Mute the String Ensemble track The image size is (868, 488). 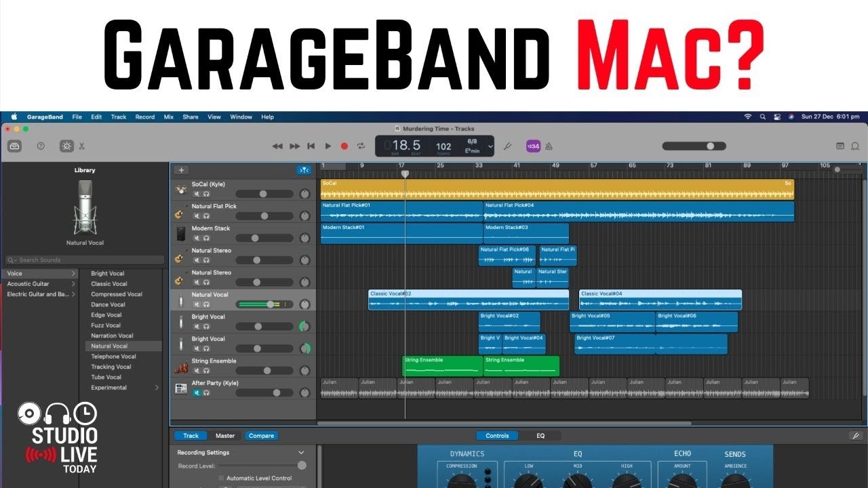coord(197,371)
